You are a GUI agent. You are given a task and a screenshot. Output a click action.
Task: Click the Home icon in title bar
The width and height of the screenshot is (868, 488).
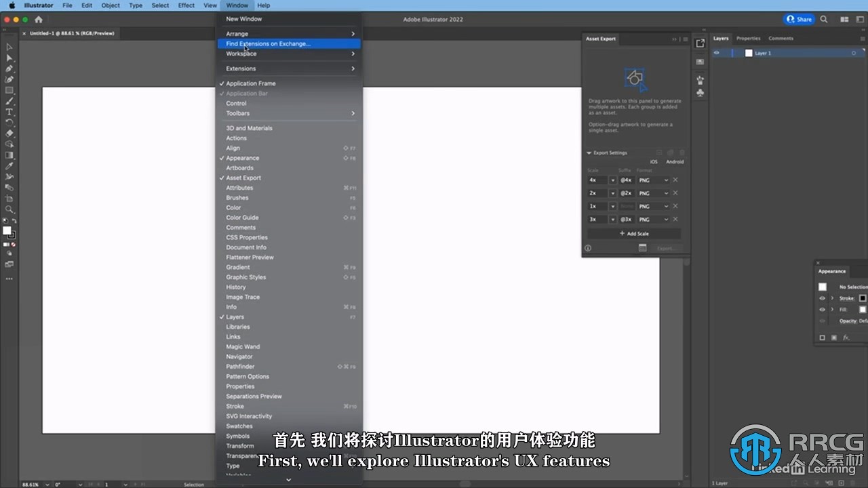(38, 20)
